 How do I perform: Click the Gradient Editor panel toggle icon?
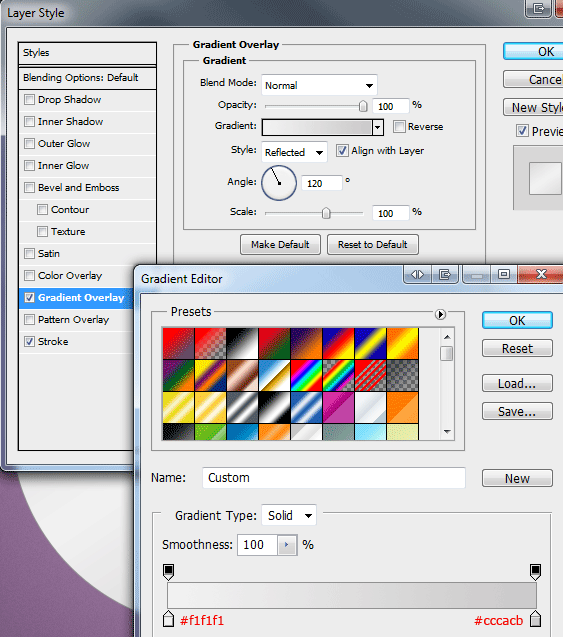444,275
